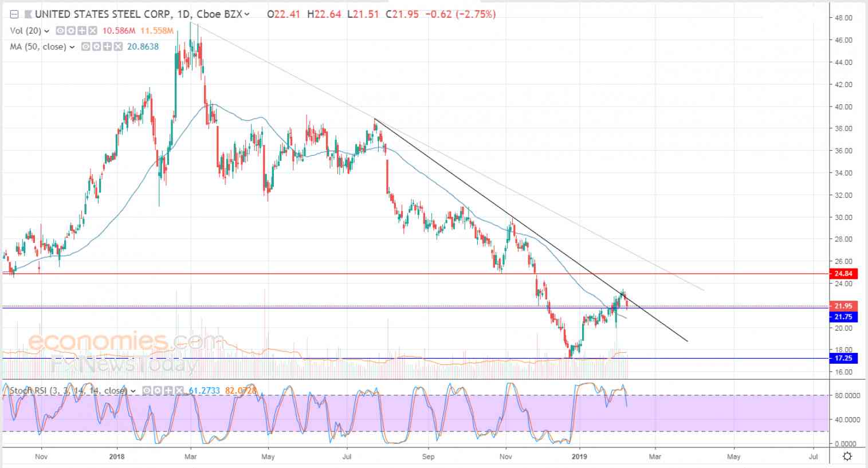Expand the Stoch RSI indicator dropdown arrow
The height and width of the screenshot is (468, 868).
(133, 391)
